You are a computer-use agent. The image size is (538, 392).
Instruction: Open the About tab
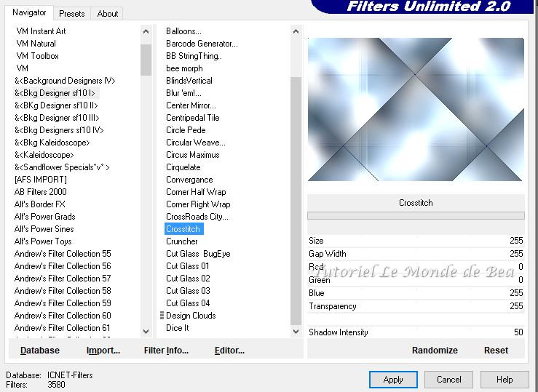pos(108,14)
